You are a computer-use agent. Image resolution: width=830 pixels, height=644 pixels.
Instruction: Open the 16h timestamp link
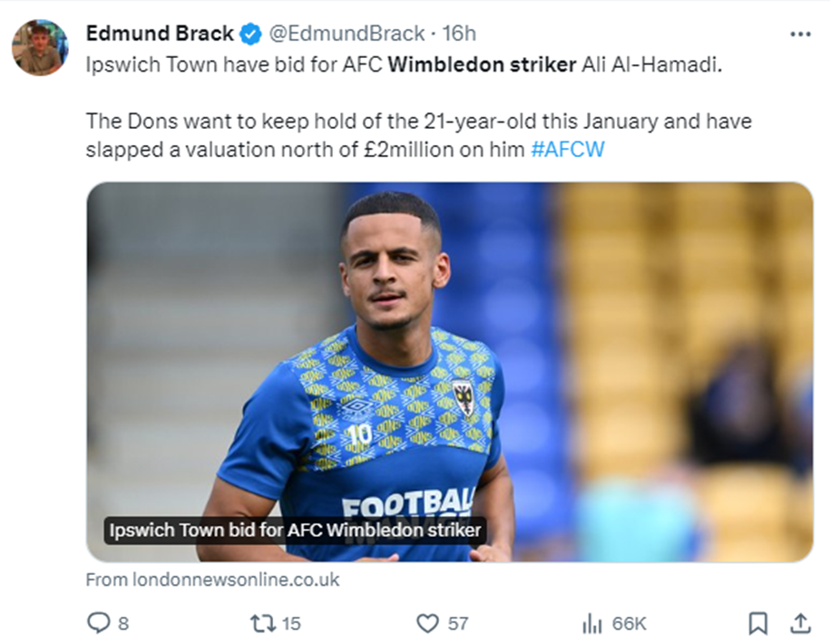pyautogui.click(x=459, y=34)
